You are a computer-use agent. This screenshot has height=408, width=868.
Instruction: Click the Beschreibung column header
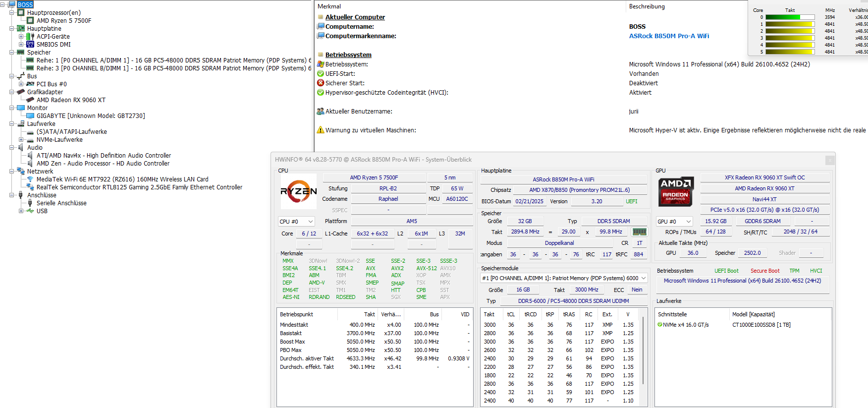pos(647,6)
